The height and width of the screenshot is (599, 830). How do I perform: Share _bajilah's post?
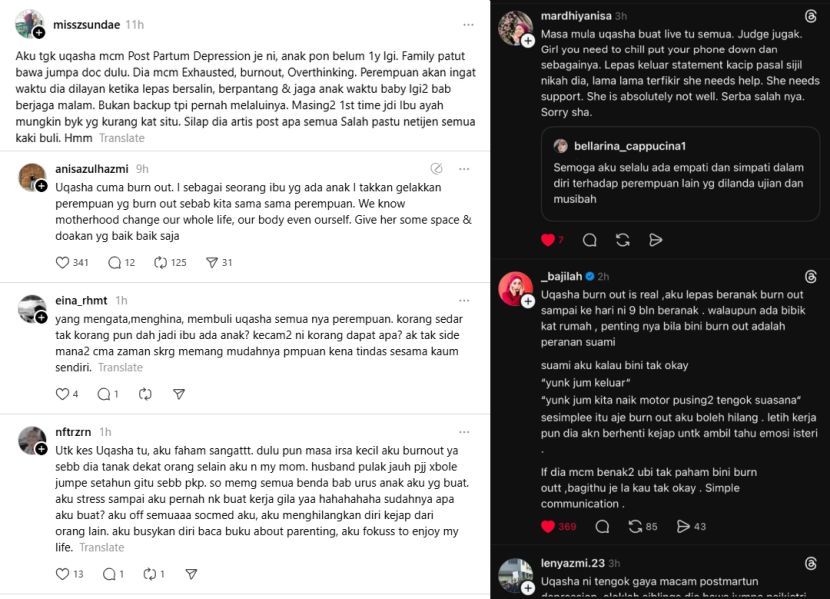684,526
